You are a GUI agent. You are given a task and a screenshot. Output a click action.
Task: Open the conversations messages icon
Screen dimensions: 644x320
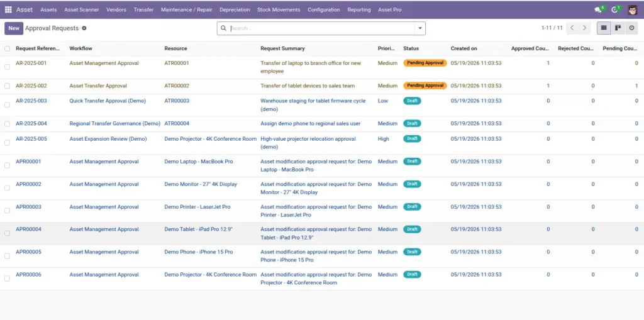coord(597,9)
